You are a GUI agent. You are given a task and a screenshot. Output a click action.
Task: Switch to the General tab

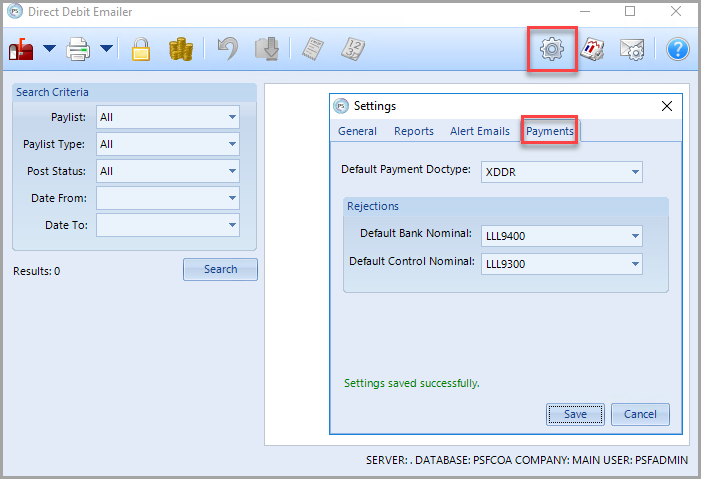pyautogui.click(x=357, y=131)
